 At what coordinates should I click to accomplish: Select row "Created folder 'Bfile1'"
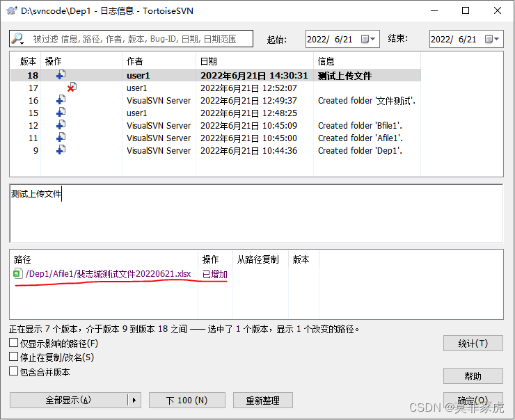[x=216, y=125]
